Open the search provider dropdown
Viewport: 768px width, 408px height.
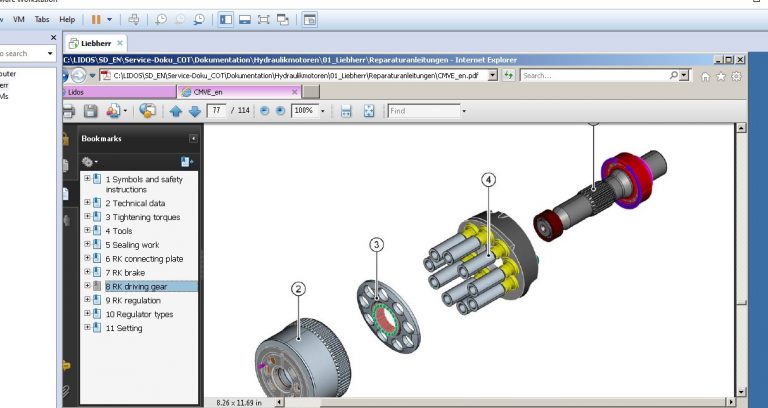tap(684, 76)
